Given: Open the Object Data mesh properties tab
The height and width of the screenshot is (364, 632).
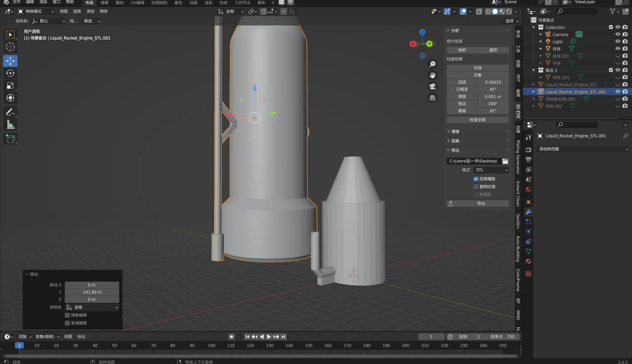Looking at the screenshot, I should (528, 251).
